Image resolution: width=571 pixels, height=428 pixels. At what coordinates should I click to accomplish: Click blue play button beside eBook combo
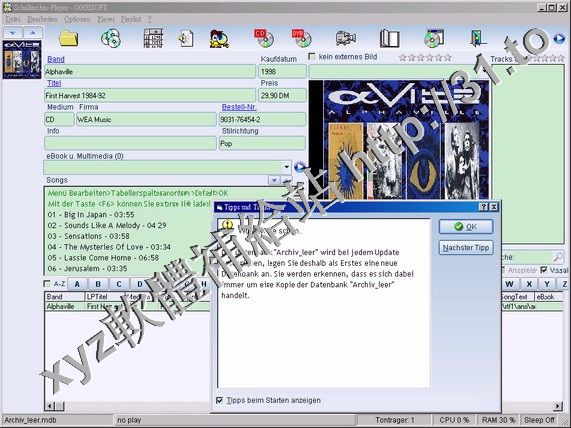299,167
